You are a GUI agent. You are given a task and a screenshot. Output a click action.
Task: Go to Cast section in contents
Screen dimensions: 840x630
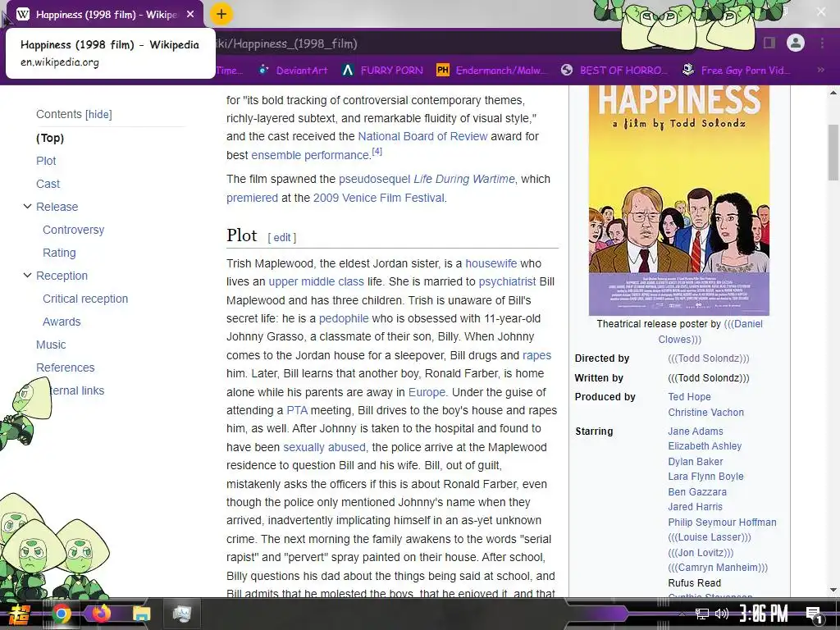click(x=48, y=184)
